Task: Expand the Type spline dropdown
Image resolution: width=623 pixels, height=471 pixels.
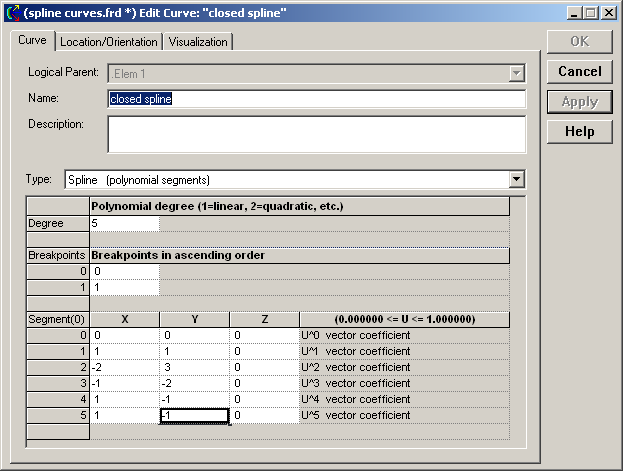Action: [516, 180]
